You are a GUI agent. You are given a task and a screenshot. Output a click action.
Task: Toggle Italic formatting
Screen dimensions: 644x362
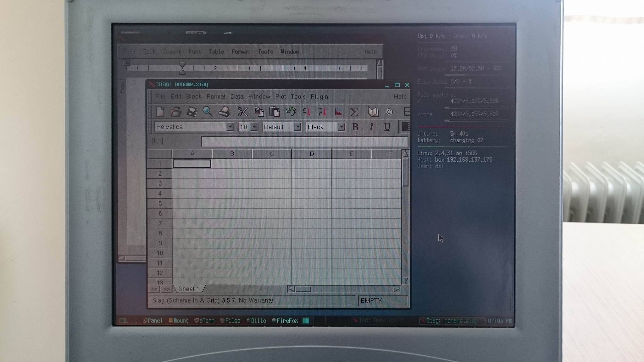371,127
